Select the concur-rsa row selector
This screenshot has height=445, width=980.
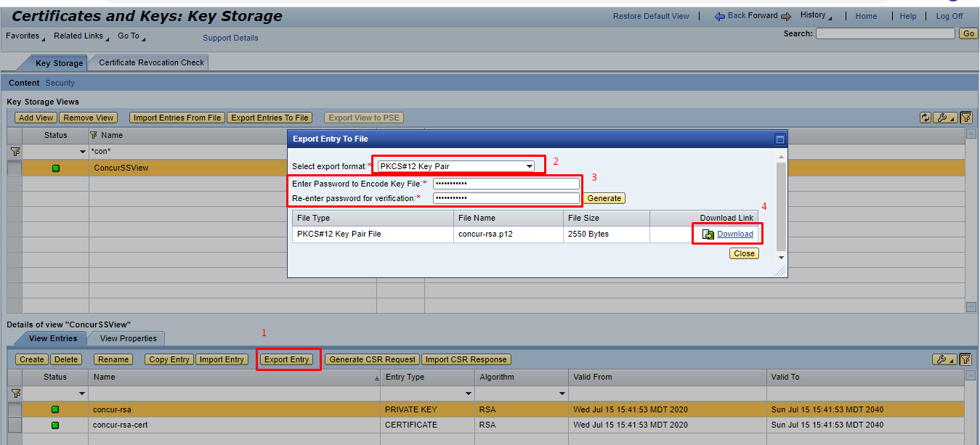point(15,409)
